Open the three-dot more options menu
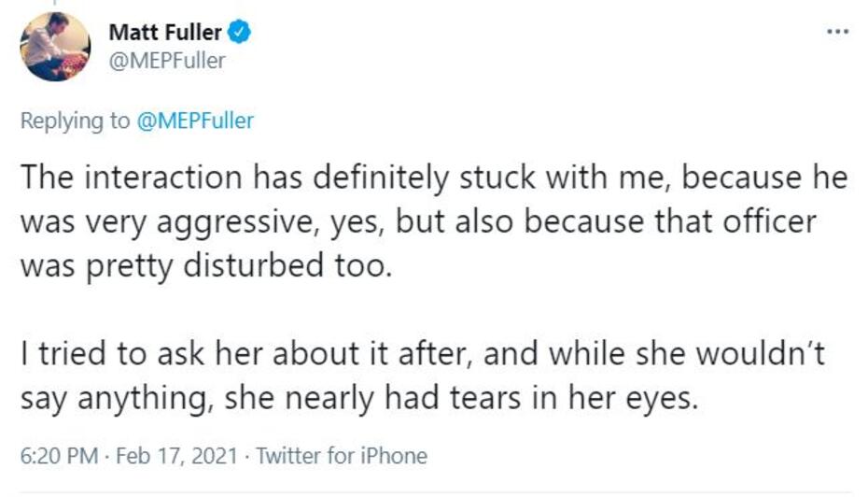The width and height of the screenshot is (868, 497). 837,31
